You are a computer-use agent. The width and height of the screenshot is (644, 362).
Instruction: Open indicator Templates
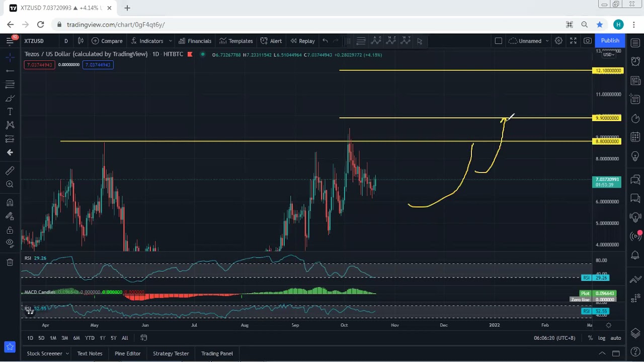(x=236, y=41)
